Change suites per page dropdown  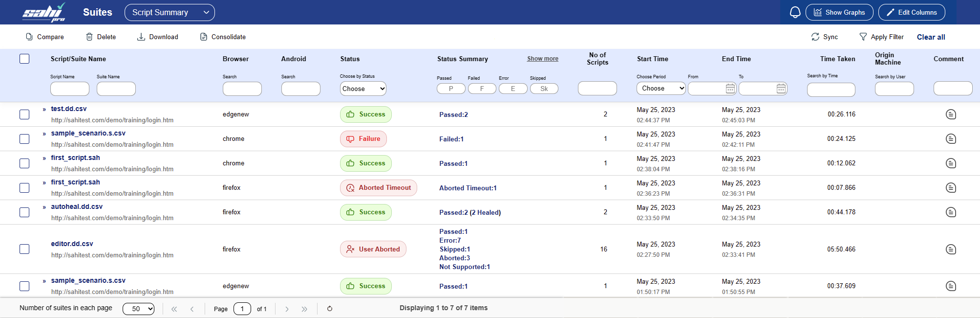click(x=138, y=309)
